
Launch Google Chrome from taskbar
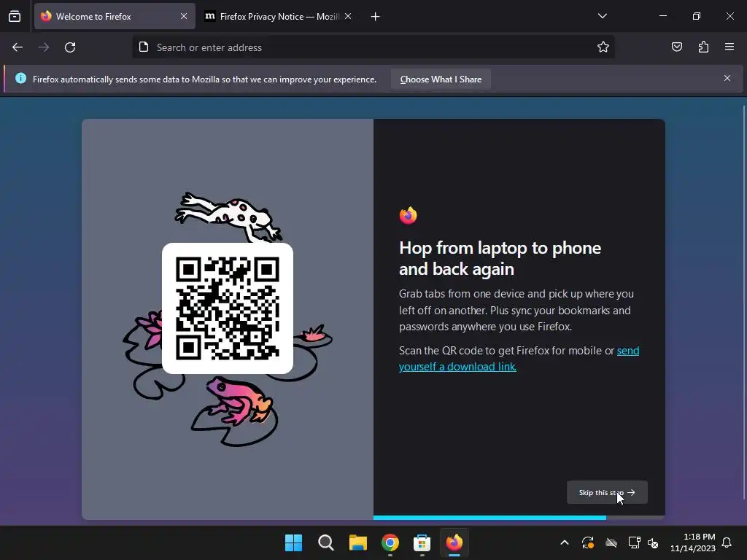click(x=390, y=542)
